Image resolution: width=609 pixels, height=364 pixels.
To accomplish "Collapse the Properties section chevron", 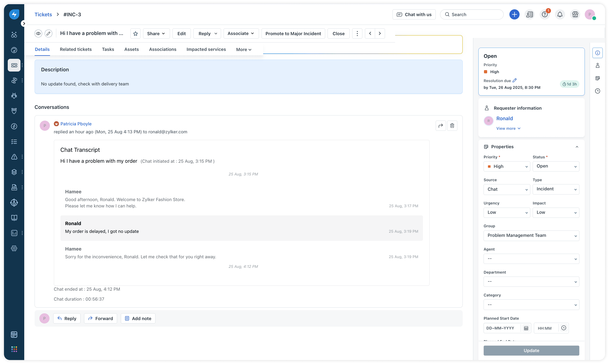I will [x=577, y=147].
